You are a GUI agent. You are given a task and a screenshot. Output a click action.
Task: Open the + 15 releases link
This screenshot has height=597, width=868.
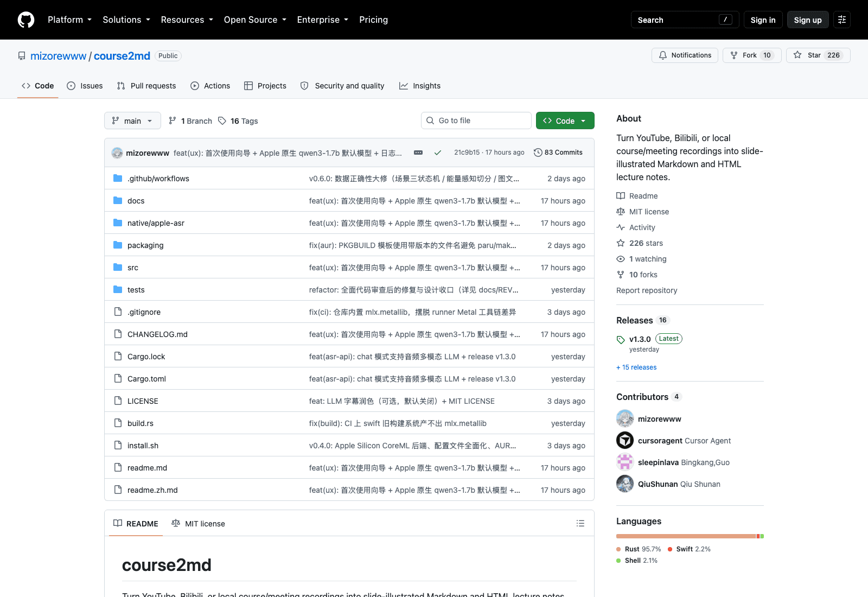click(636, 367)
